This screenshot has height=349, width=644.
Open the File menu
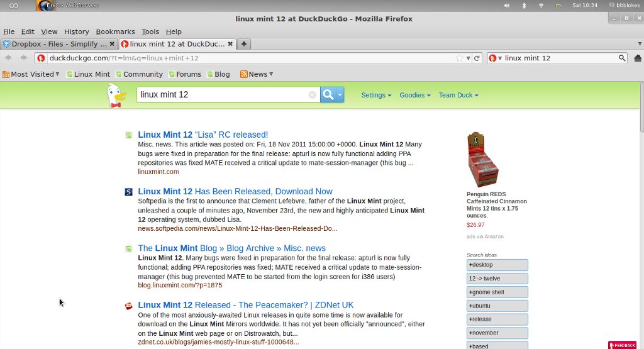(x=9, y=31)
